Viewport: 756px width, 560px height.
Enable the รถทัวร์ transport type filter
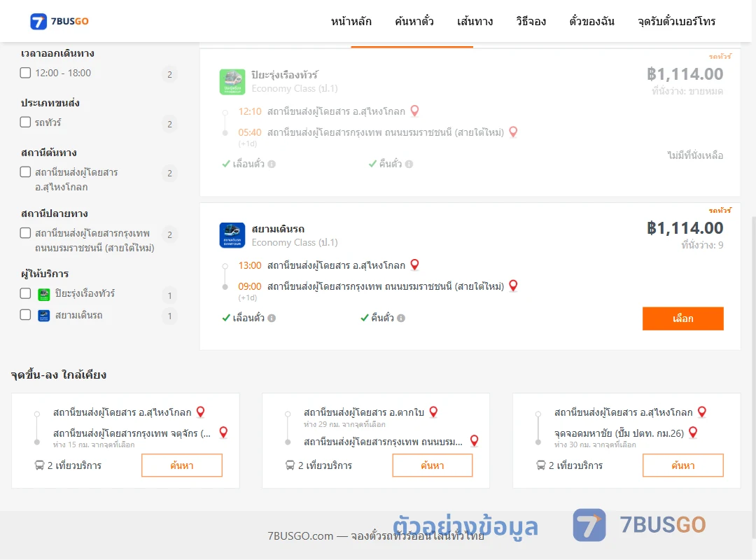point(26,122)
